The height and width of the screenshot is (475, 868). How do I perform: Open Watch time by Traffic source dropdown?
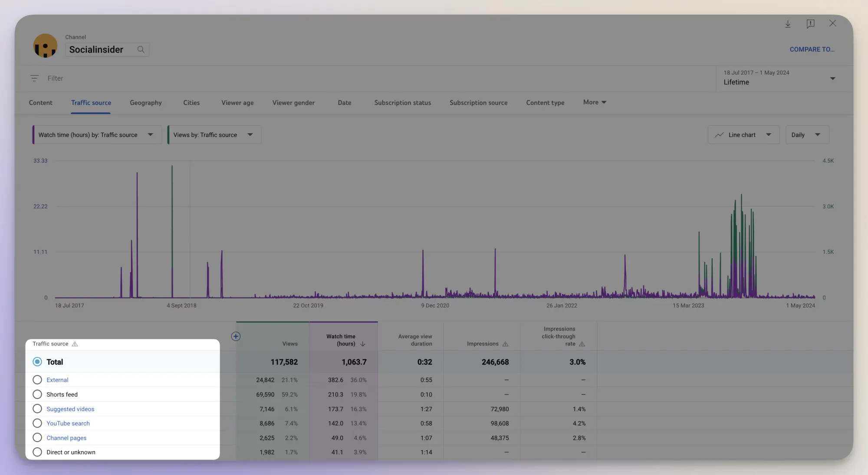pos(97,135)
